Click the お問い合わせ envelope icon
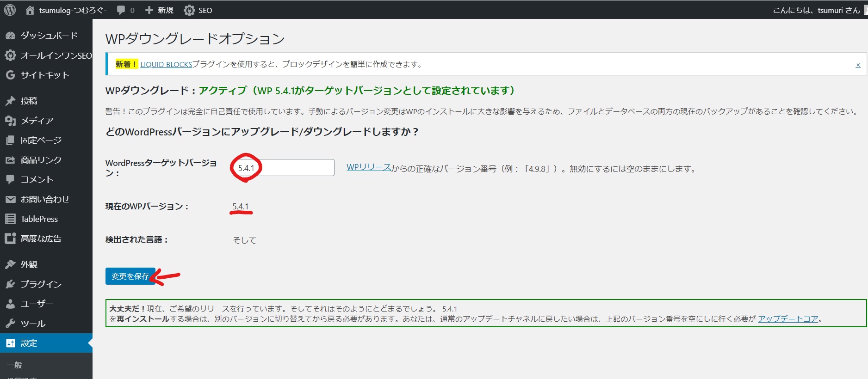 tap(10, 199)
